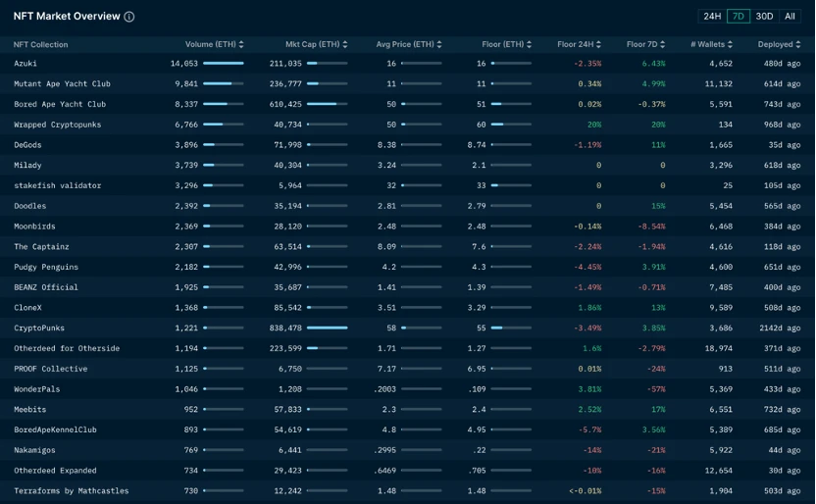
Task: Click the WonderPals collection name
Action: click(36, 389)
